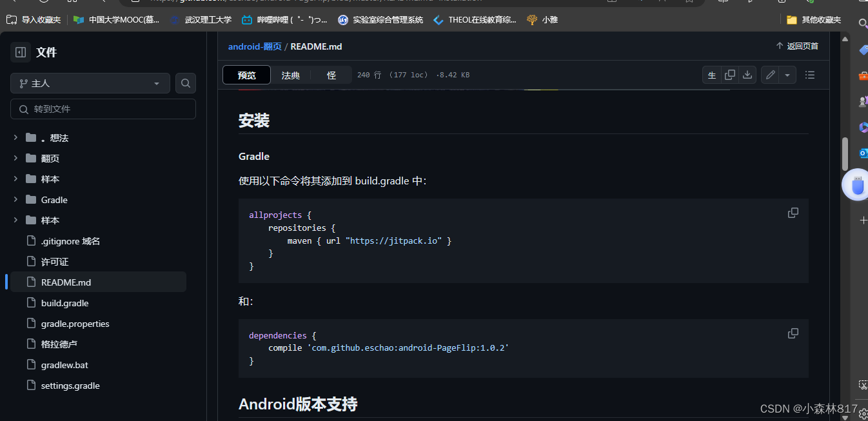Switch to the 怪 tab
The height and width of the screenshot is (421, 868).
(331, 75)
